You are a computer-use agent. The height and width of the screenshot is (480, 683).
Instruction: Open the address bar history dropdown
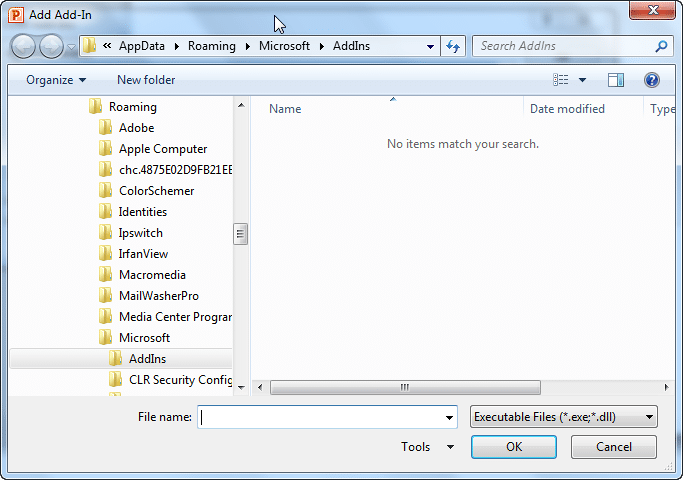[430, 46]
